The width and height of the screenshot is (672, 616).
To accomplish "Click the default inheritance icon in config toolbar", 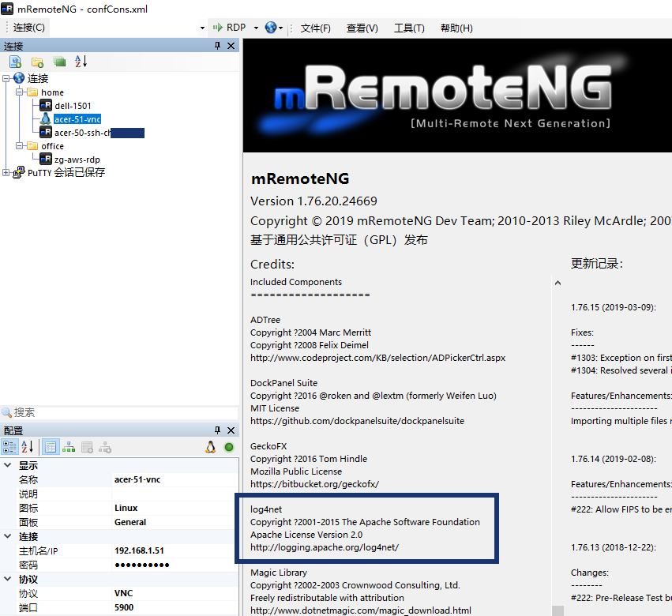I will 105,448.
